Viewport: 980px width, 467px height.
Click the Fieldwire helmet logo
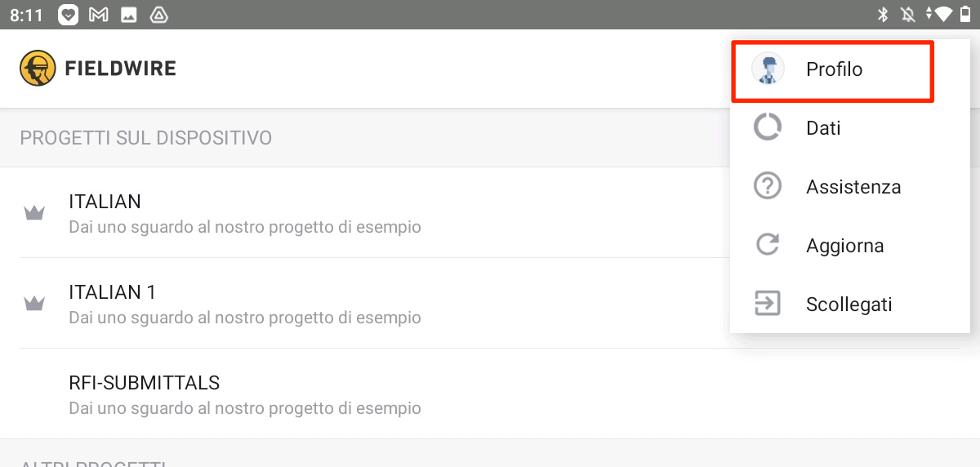click(38, 69)
